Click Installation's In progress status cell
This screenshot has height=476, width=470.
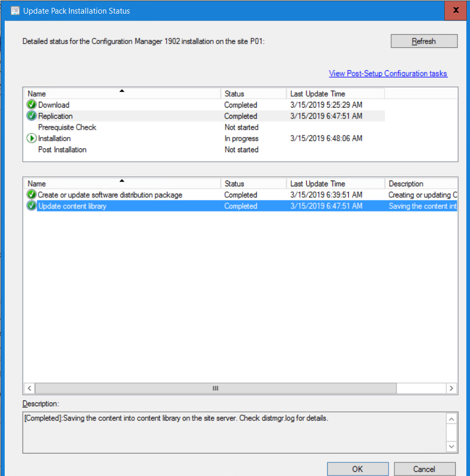coord(242,139)
